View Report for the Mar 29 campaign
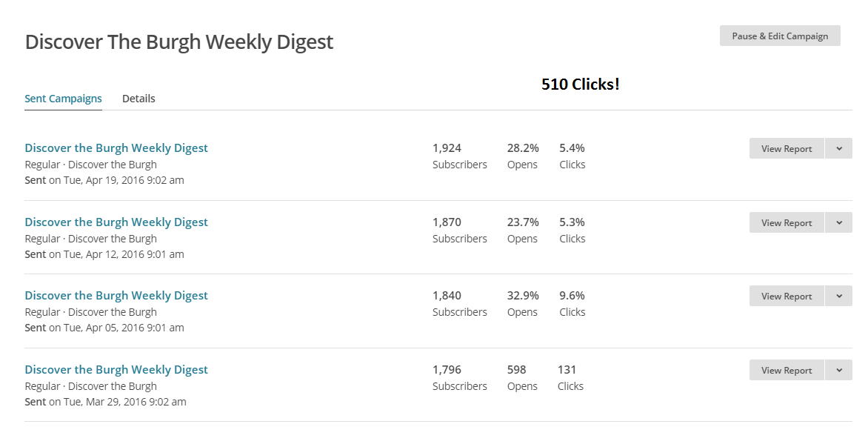The width and height of the screenshot is (868, 447). 787,371
